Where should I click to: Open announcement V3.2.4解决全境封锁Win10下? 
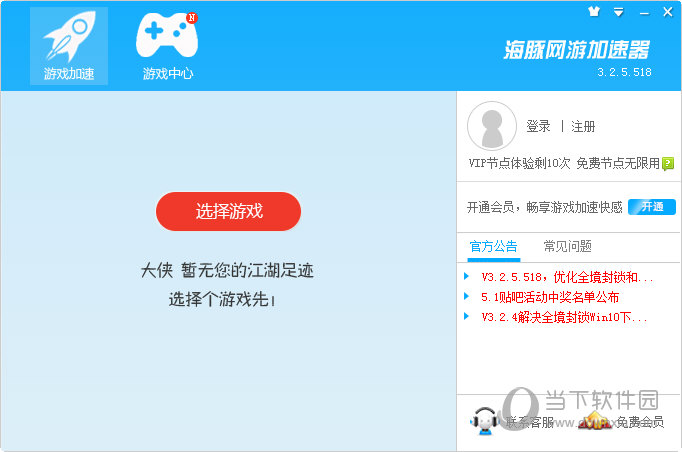pos(564,317)
